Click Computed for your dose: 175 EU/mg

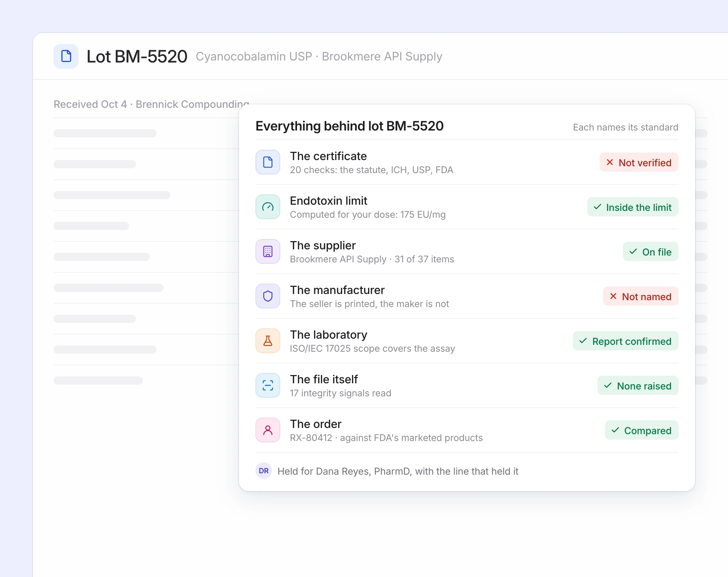(x=368, y=215)
